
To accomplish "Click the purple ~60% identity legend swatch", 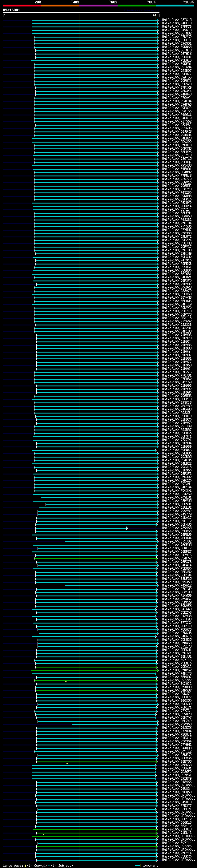I will click(x=98, y=6).
